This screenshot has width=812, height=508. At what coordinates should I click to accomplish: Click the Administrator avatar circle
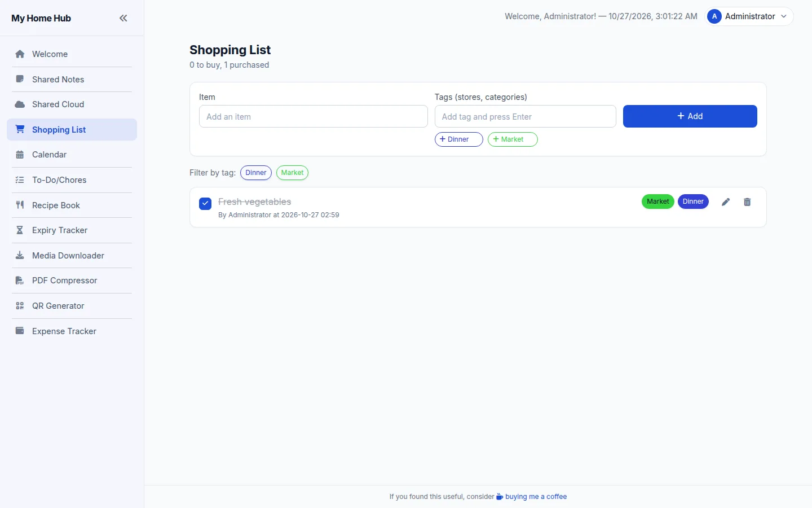pyautogui.click(x=714, y=16)
